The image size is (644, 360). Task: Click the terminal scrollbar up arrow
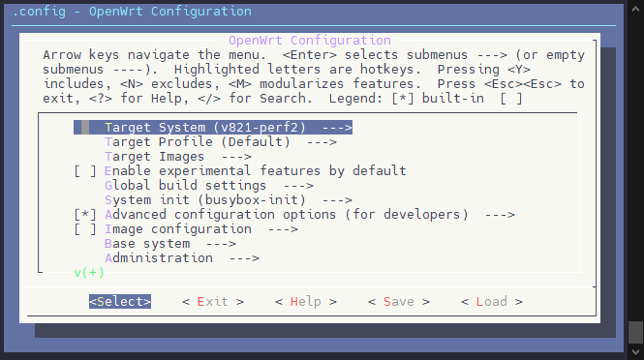tap(636, 9)
